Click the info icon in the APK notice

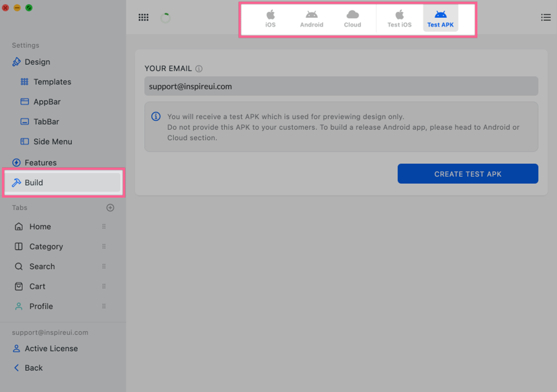point(155,116)
